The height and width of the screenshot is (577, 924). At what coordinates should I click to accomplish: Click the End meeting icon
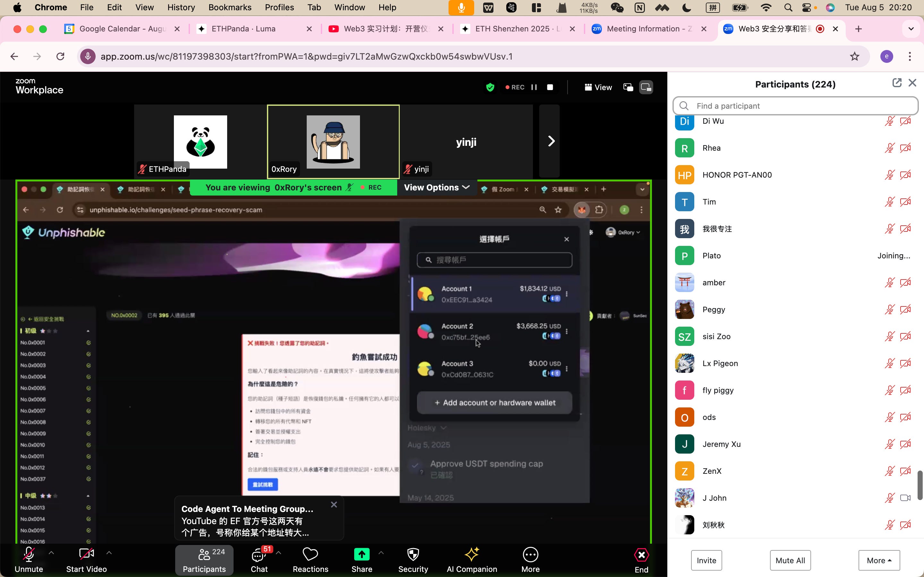point(641,555)
